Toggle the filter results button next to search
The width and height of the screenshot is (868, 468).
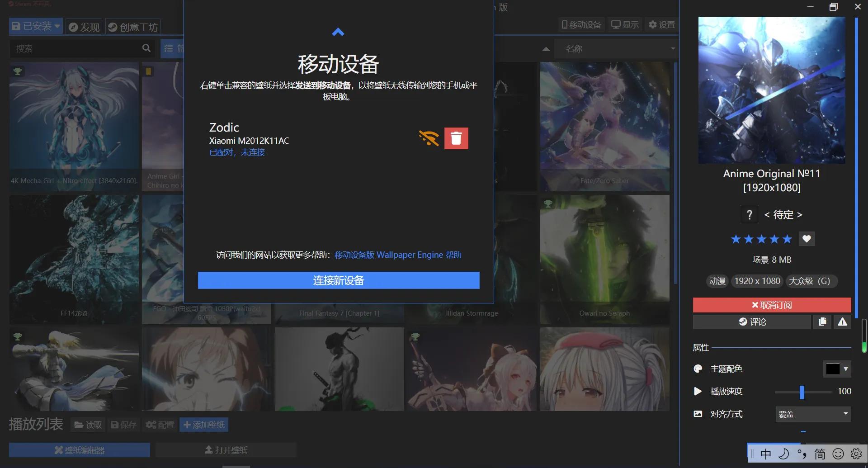click(x=172, y=48)
